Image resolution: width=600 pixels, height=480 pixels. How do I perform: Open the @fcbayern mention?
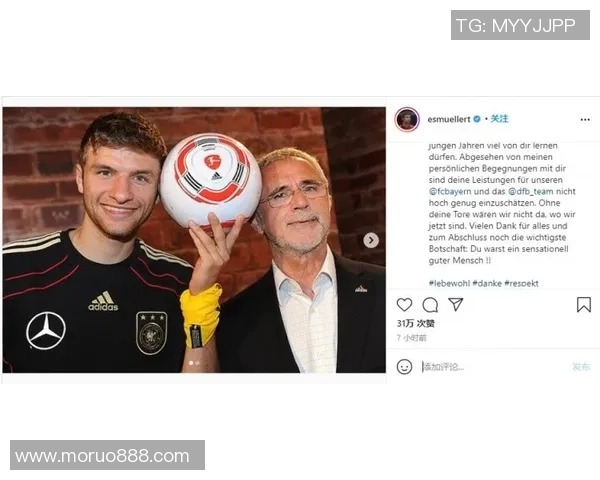[x=450, y=191]
